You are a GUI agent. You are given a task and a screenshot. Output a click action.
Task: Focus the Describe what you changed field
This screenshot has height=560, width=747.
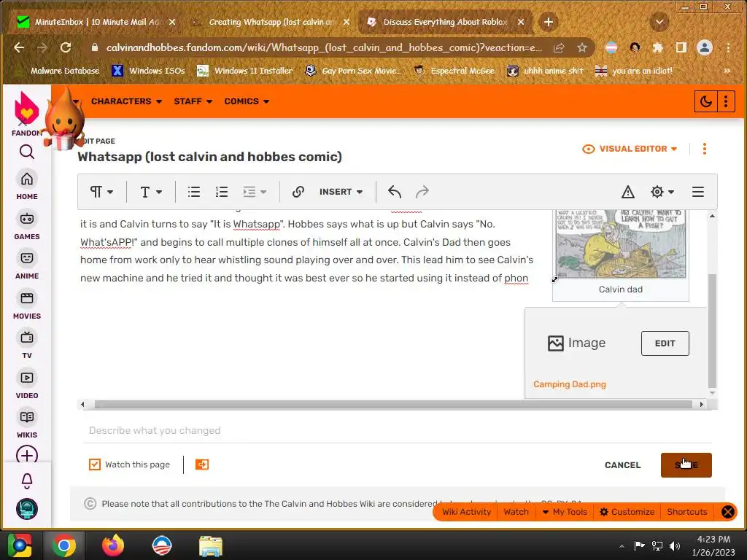pos(398,430)
